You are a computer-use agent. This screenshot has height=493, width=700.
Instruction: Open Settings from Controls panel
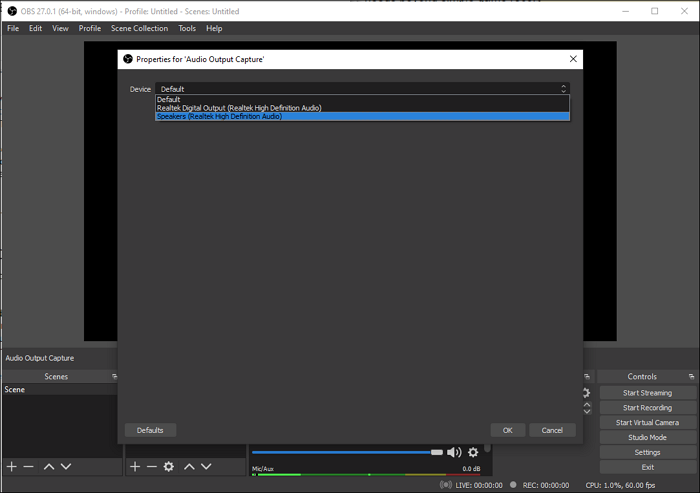[x=647, y=452]
